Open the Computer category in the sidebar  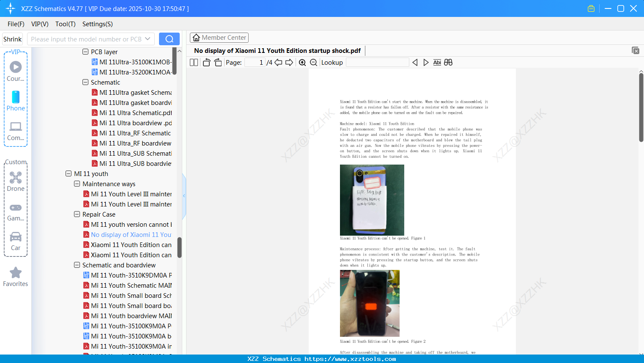tap(16, 131)
